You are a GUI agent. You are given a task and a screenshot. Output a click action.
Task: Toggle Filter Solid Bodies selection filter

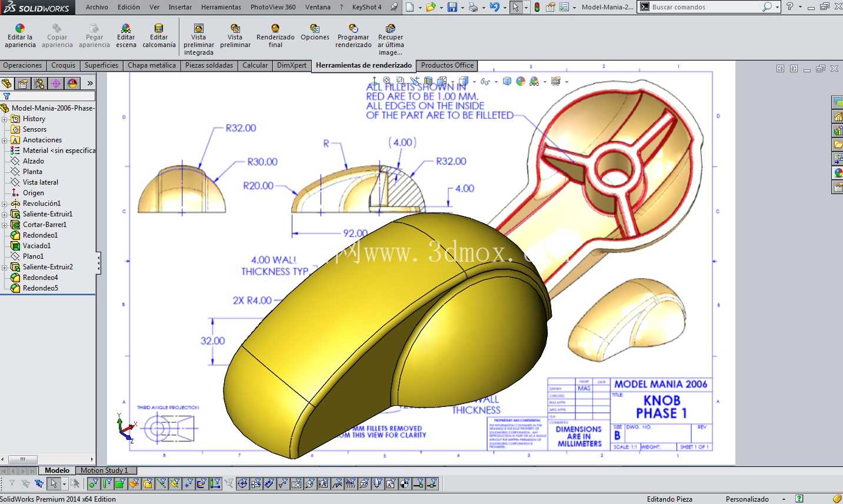tap(148, 483)
